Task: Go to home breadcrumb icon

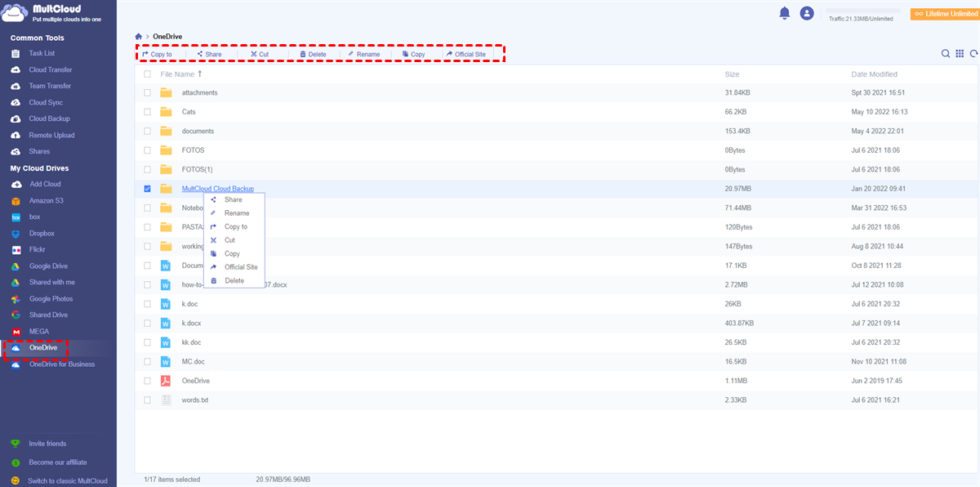Action: point(139,37)
